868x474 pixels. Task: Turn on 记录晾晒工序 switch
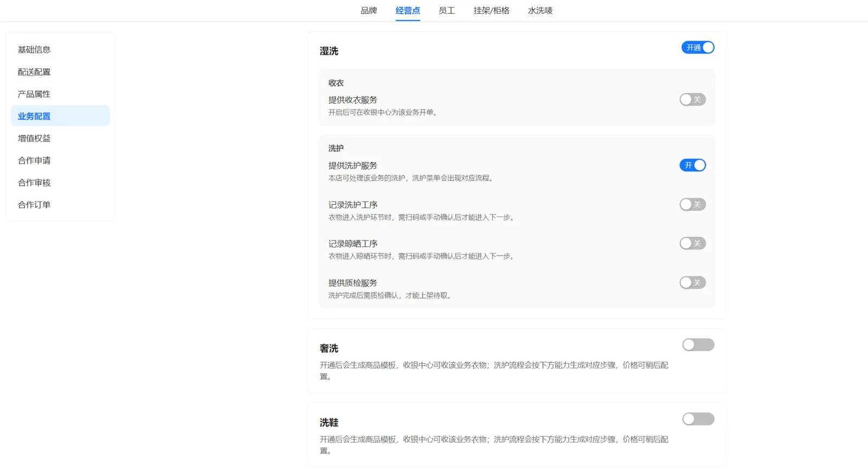click(x=692, y=243)
